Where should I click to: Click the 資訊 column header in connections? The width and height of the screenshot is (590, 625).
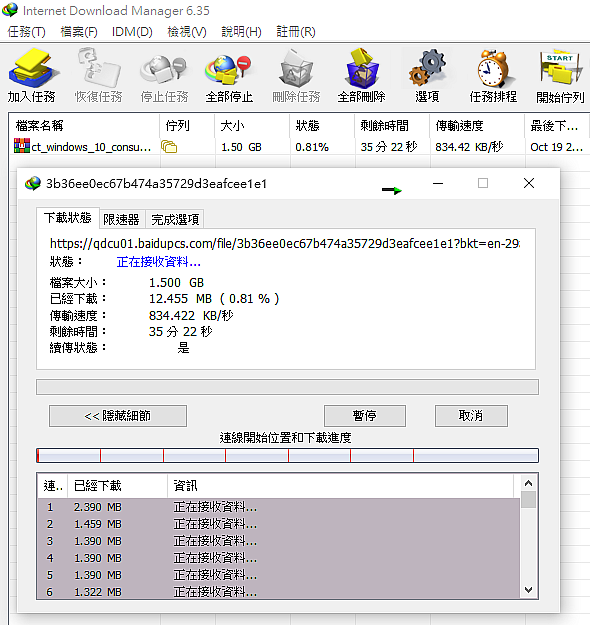pos(341,485)
